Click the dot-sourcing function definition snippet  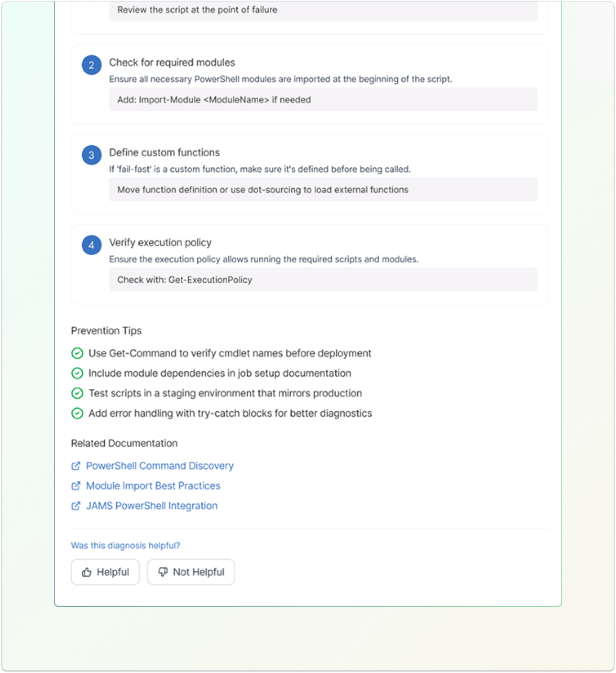(323, 190)
